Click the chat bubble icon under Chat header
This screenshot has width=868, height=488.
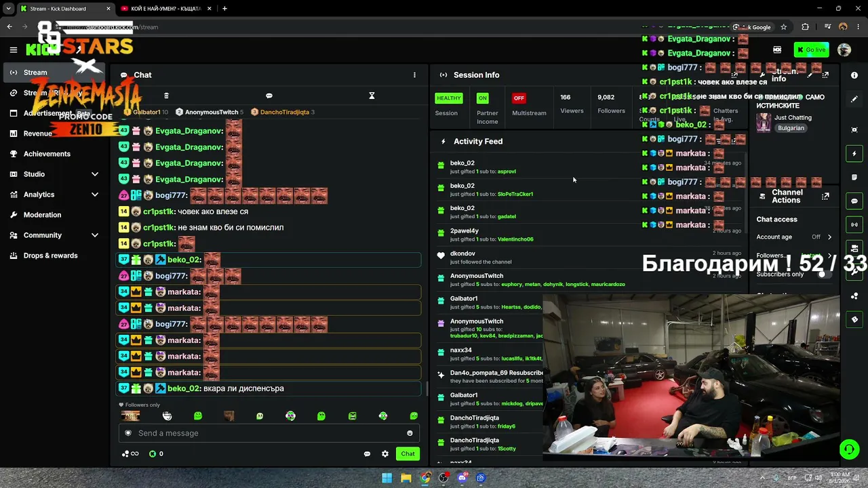tap(269, 96)
